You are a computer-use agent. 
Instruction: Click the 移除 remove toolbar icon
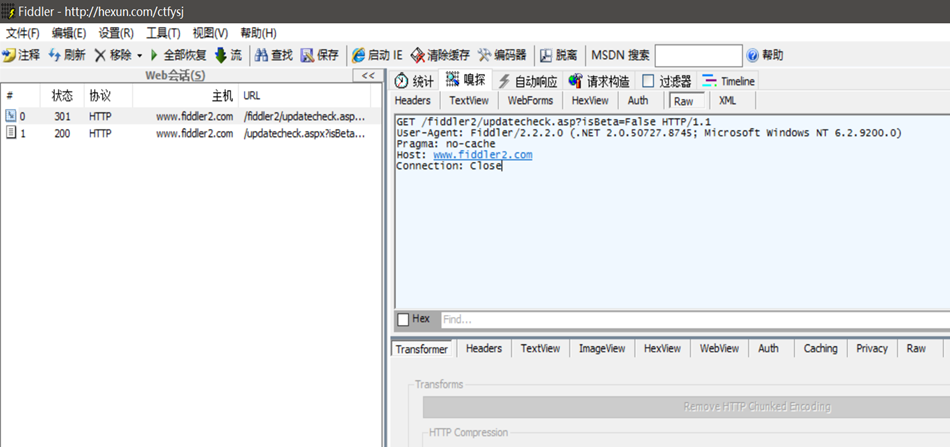[100, 56]
